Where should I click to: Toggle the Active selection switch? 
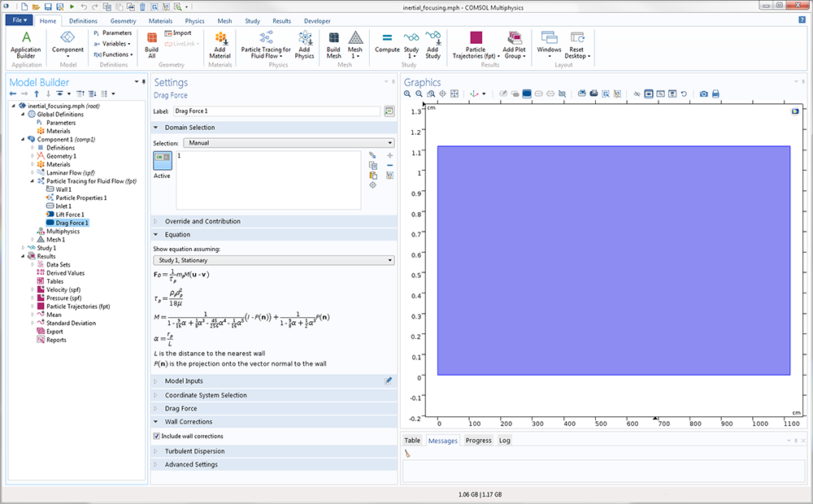tap(162, 161)
